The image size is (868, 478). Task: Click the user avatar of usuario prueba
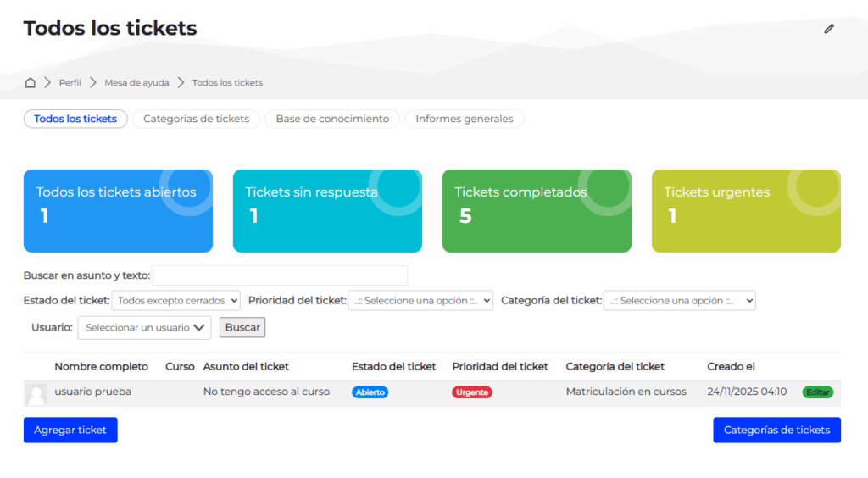[36, 393]
